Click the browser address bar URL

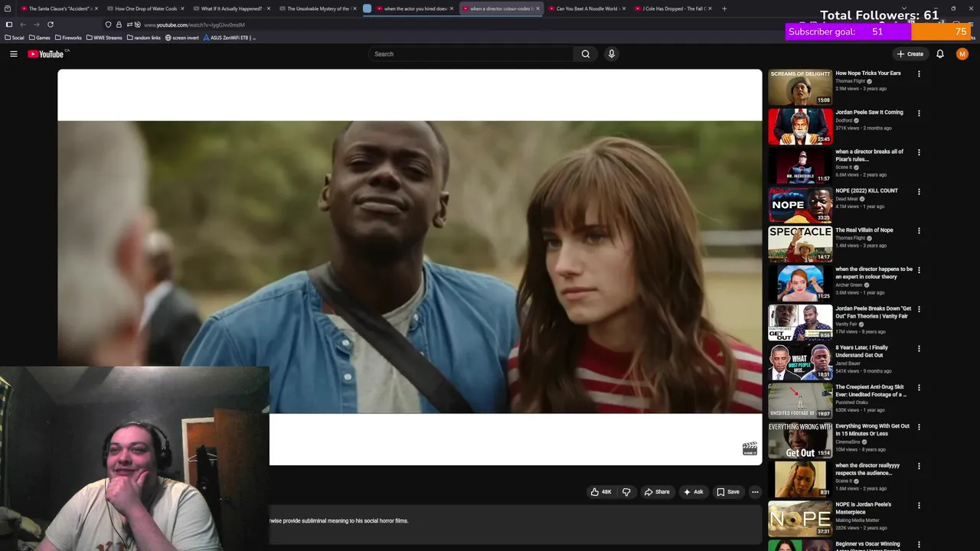195,24
